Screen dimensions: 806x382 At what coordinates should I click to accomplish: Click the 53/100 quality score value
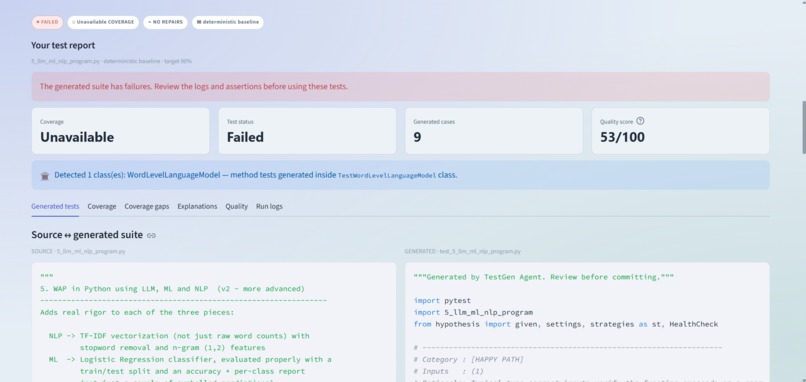pos(622,137)
